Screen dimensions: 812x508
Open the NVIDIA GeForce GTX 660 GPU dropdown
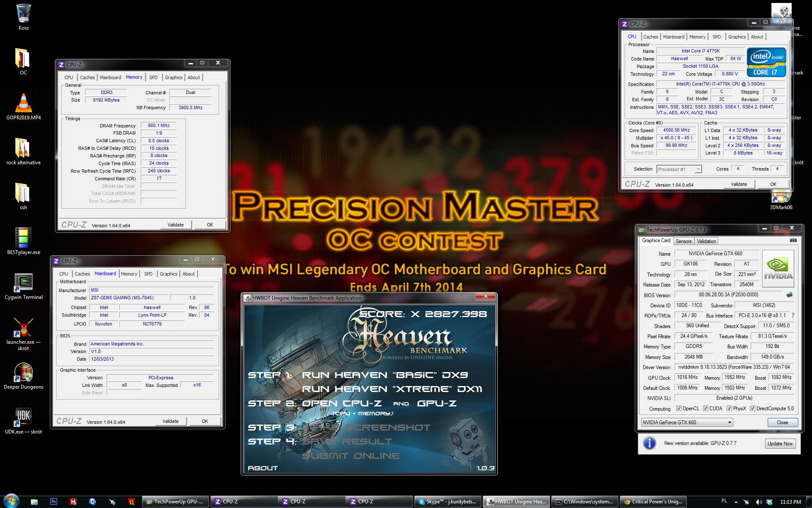click(x=687, y=422)
